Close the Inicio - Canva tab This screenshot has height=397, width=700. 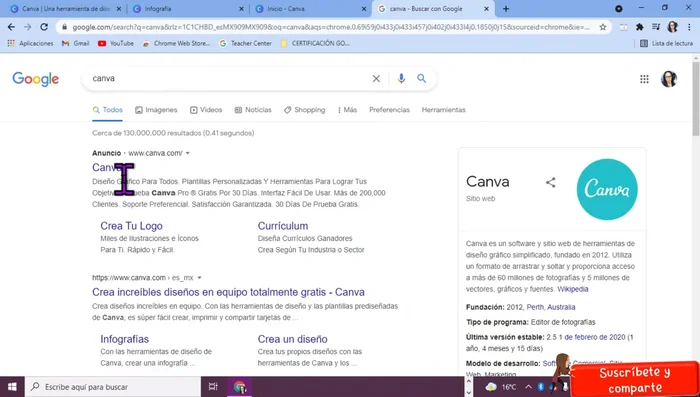364,8
